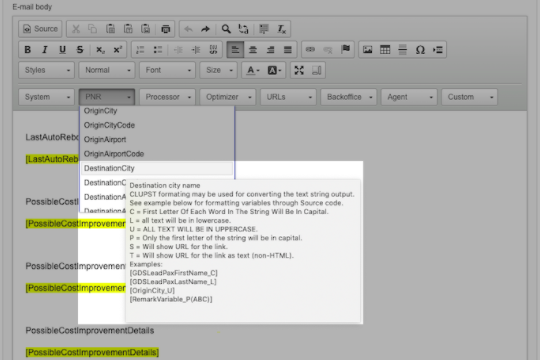The height and width of the screenshot is (360, 540).
Task: Choose OriginAirport from PNR list
Action: (x=157, y=140)
